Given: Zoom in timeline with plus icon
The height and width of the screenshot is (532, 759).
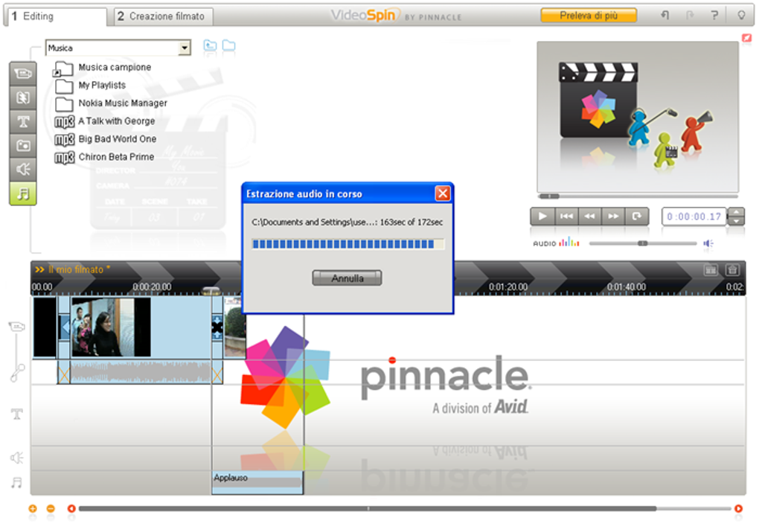Looking at the screenshot, I should 33,509.
